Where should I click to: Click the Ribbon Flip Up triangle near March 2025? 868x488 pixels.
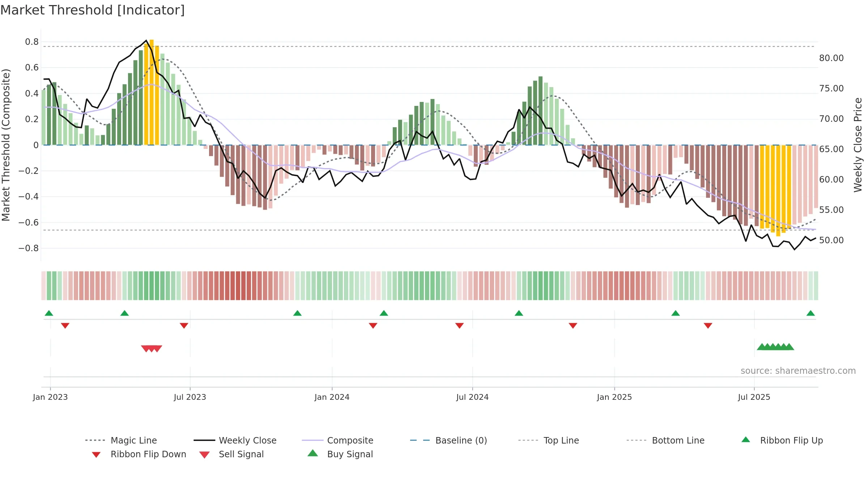(x=675, y=313)
